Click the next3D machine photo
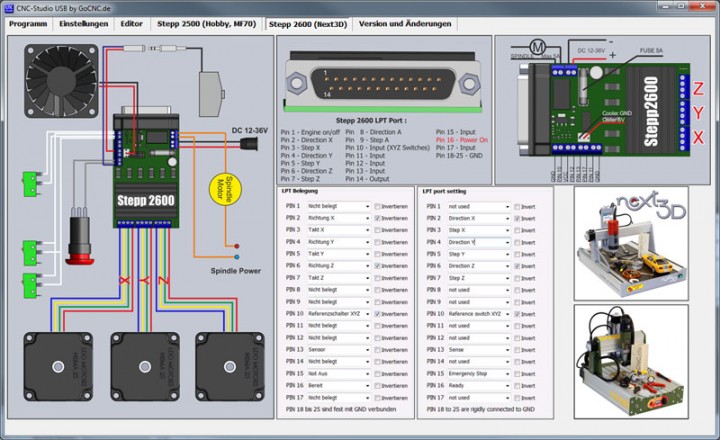 coord(631,243)
